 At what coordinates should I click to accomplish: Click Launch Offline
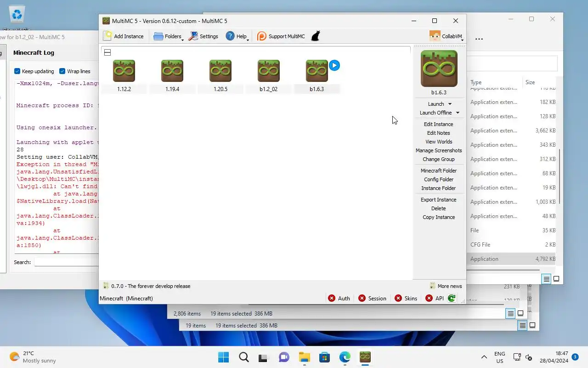(x=435, y=113)
